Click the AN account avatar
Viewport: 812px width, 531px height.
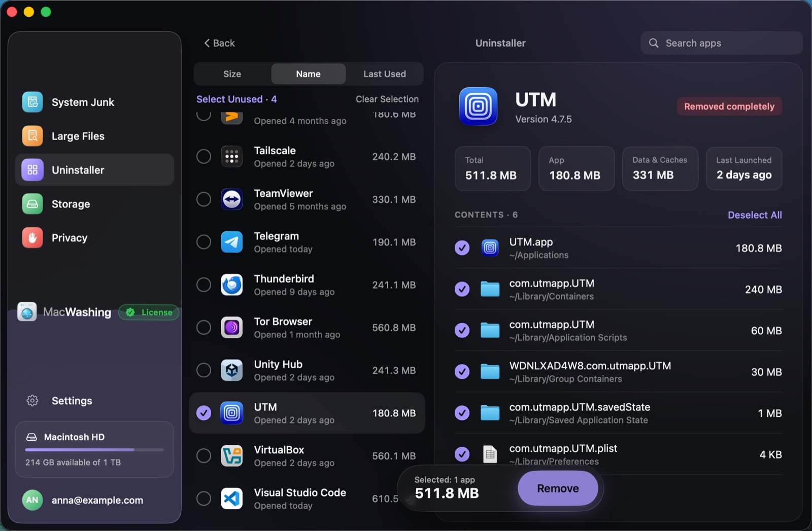(32, 500)
